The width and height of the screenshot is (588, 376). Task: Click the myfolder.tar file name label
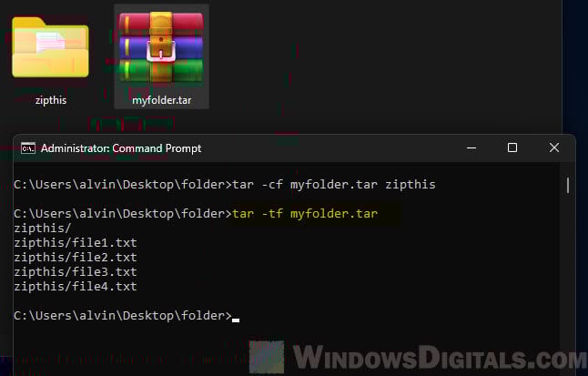click(162, 100)
